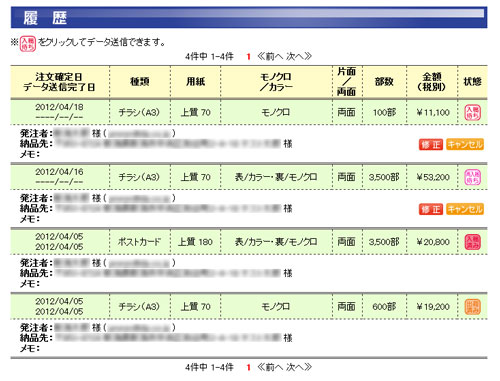The width and height of the screenshot is (500, 381).
Task: Go to previous page via top ≪前へ link
Action: pyautogui.click(x=270, y=56)
